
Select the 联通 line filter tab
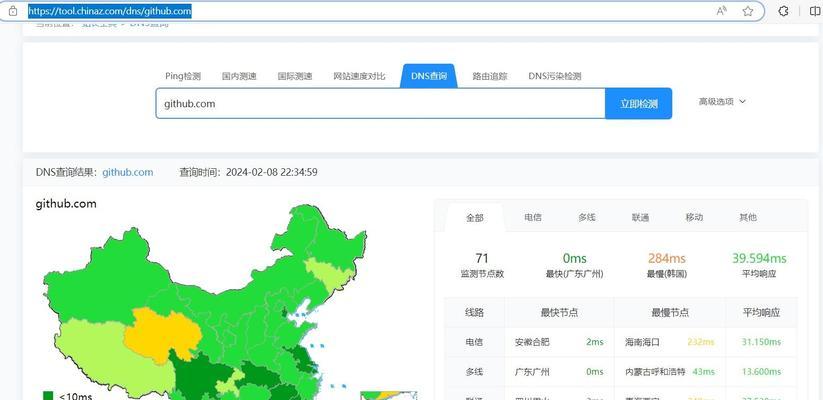coord(640,217)
